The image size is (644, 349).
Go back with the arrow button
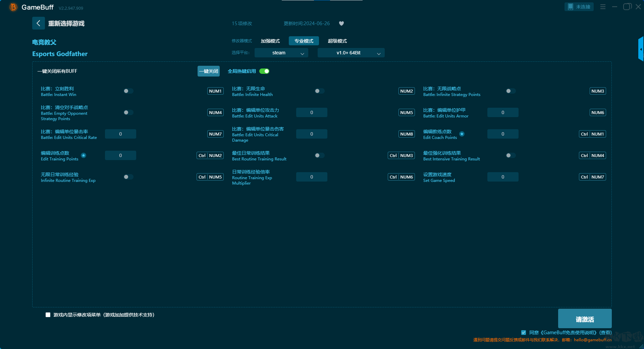(38, 23)
